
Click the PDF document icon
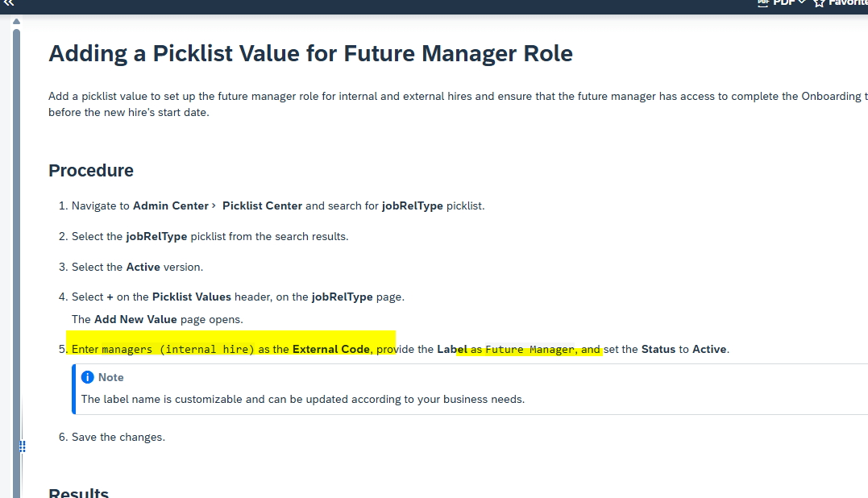[763, 3]
